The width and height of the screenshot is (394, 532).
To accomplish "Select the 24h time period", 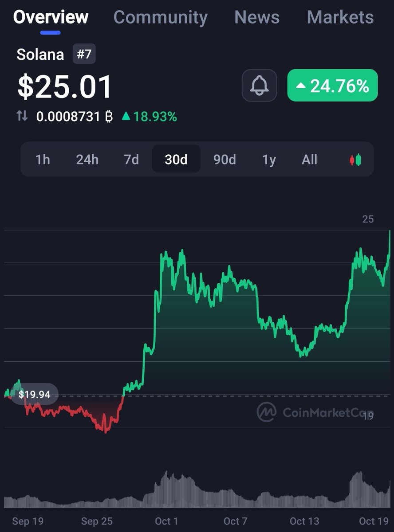I will pos(87,160).
